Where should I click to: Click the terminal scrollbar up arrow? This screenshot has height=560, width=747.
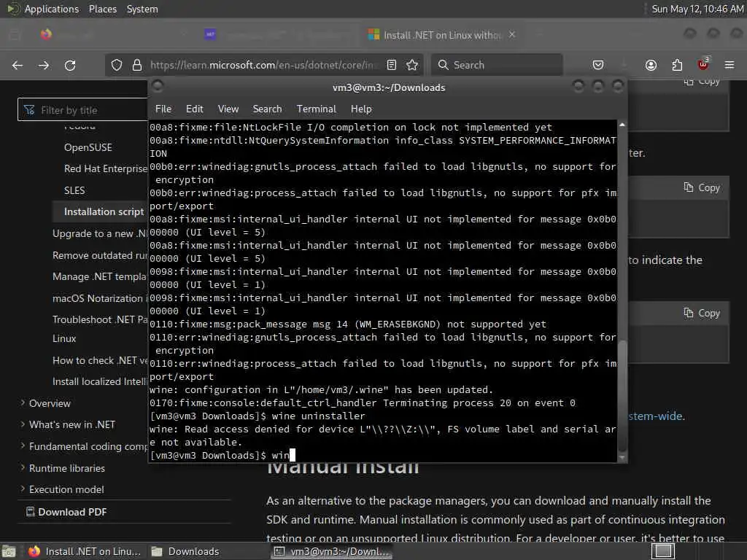tap(622, 125)
